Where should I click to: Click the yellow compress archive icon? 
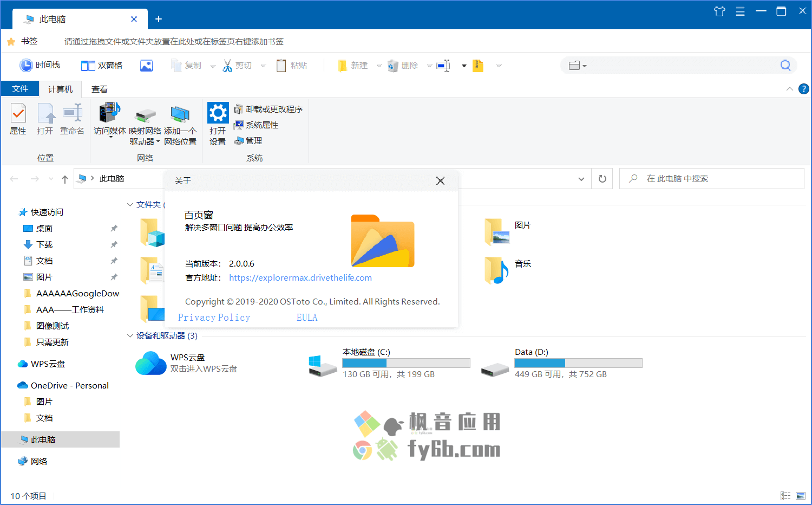(478, 66)
